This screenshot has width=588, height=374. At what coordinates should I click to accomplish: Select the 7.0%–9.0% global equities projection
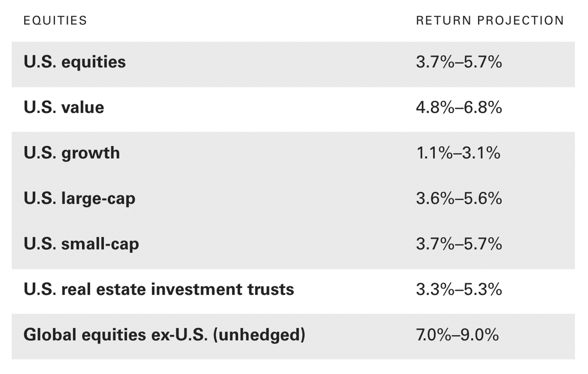coord(457,335)
